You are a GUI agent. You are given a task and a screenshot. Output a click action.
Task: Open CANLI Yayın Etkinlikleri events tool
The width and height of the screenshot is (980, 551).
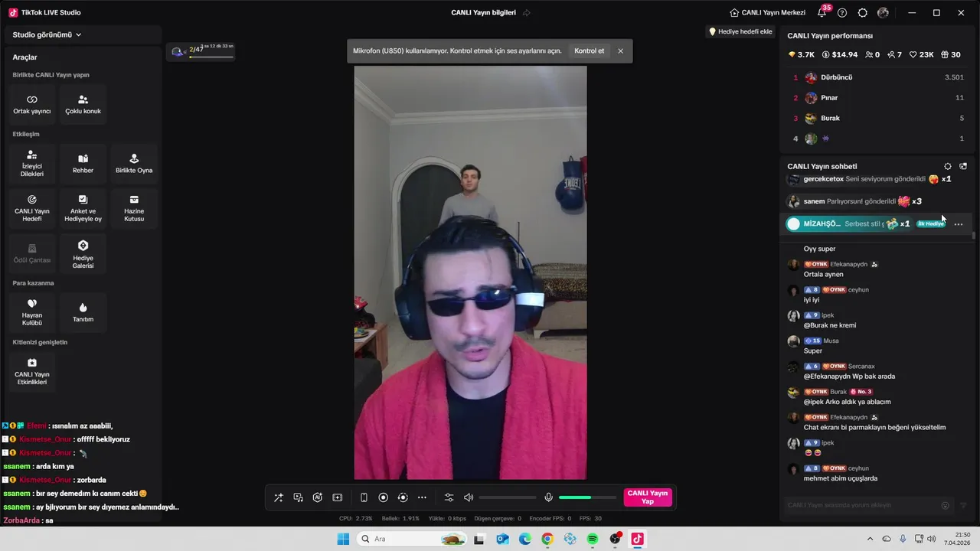tap(32, 371)
